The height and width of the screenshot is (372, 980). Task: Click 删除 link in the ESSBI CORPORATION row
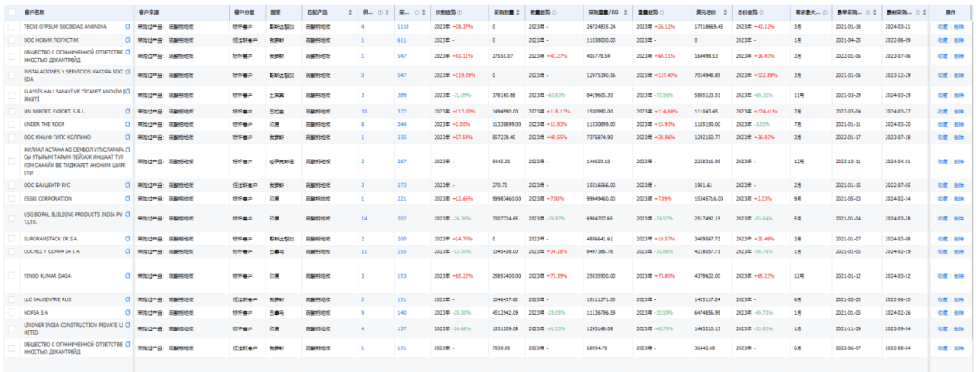[959, 198]
